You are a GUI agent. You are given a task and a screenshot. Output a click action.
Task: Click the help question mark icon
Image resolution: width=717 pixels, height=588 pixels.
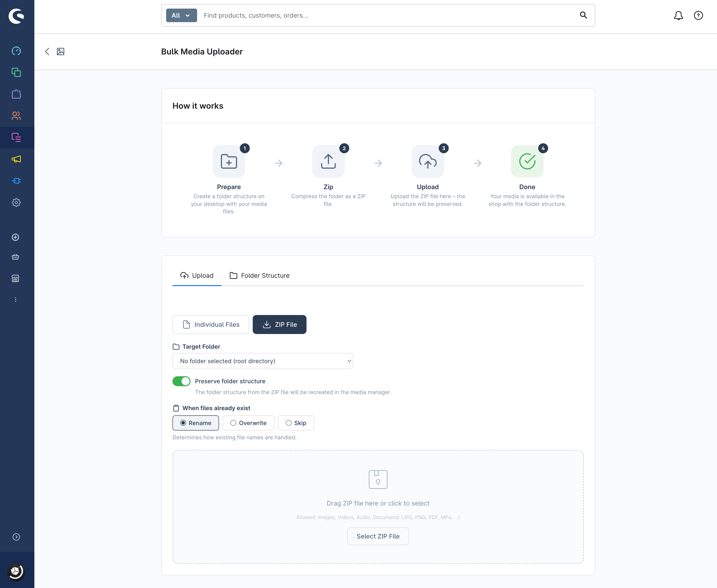(x=698, y=16)
